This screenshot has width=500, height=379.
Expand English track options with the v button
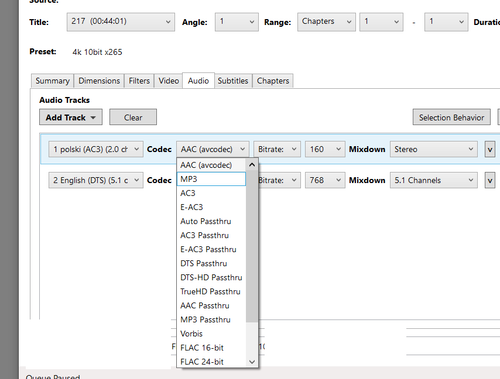490,180
